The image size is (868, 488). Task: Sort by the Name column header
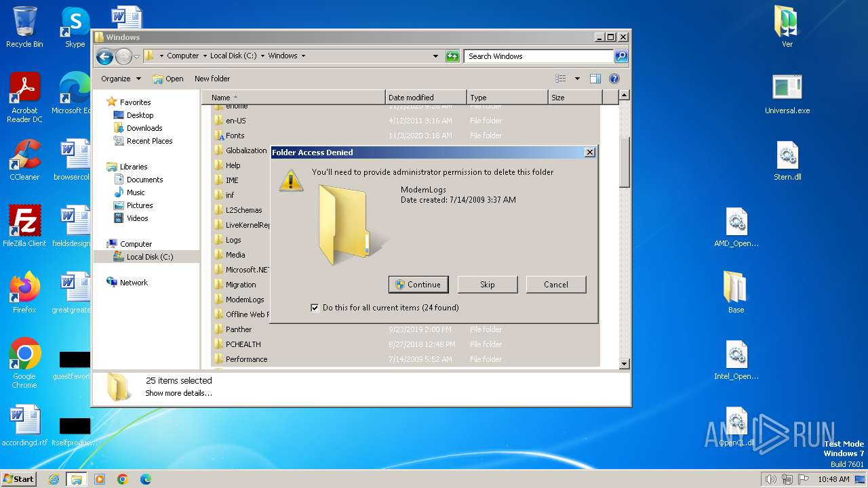[x=295, y=98]
